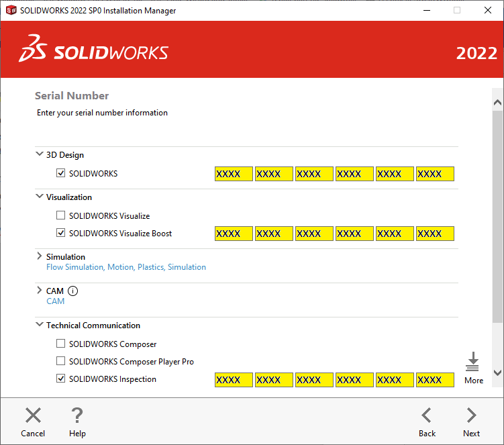Screen dimensions: 504x445
Task: Click the SOLIDWORKS logo in the banner
Action: (94, 53)
